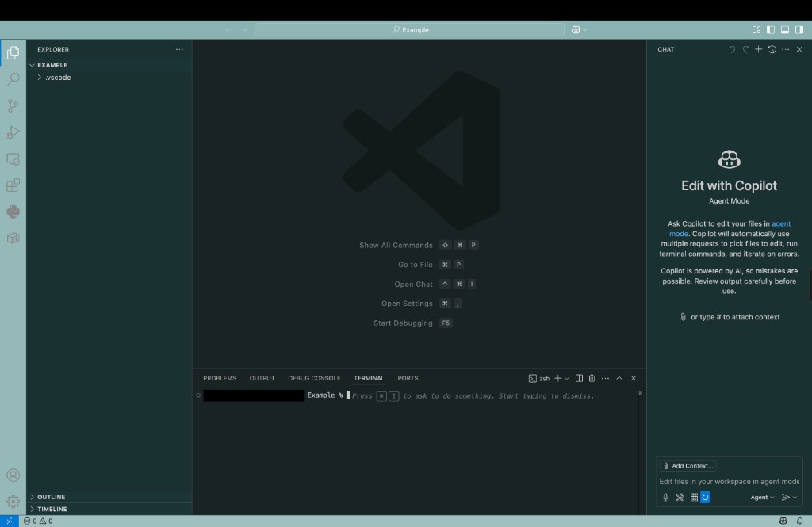Open the Source Control view
Screen dimensions: 812x527
13,105
